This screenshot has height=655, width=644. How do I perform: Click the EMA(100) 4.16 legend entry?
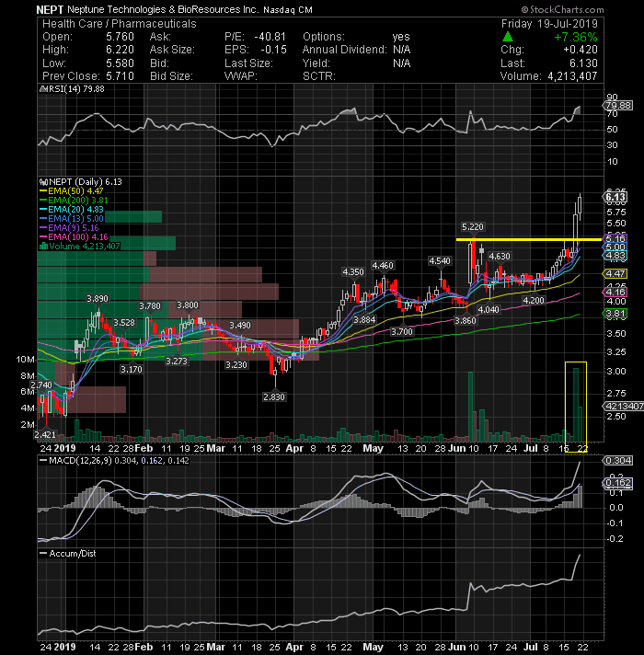(74, 236)
